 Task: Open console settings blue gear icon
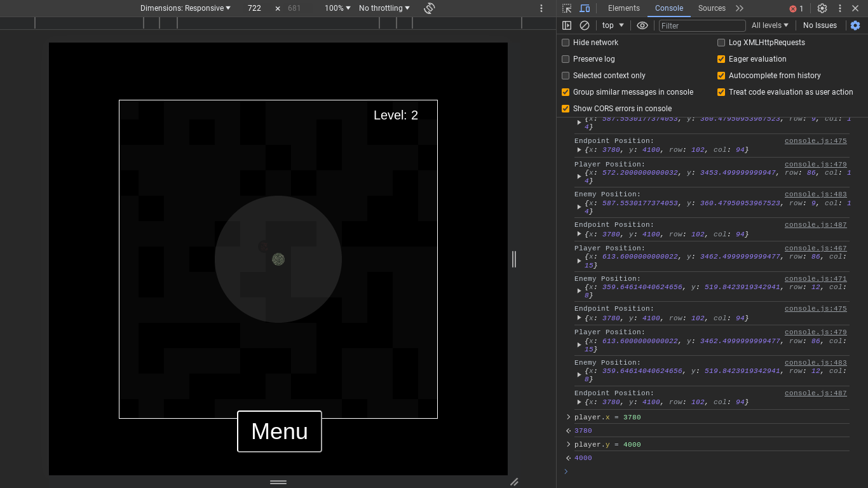click(x=855, y=25)
